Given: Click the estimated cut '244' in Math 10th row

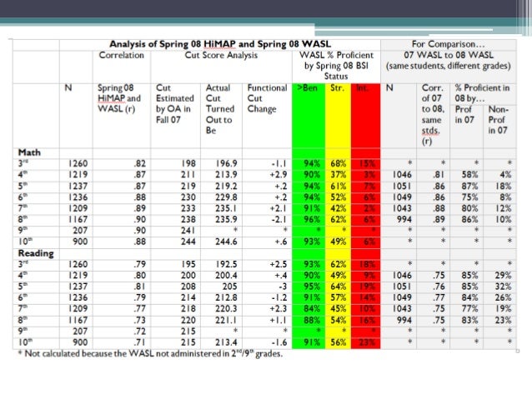Looking at the screenshot, I should (x=188, y=242).
